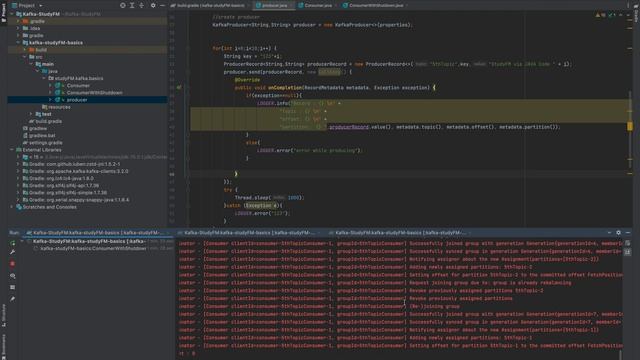Open Bookmarks tool window tab on left edge
This screenshot has height=360, width=640.
coord(4,346)
